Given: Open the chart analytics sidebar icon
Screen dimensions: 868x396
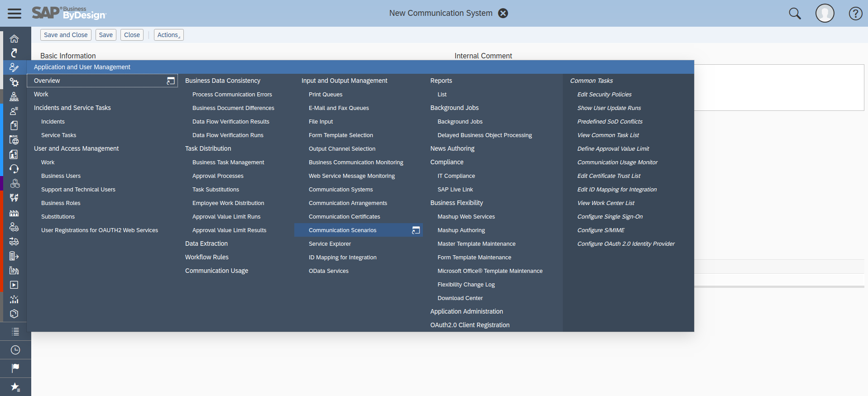Looking at the screenshot, I should click(x=14, y=299).
